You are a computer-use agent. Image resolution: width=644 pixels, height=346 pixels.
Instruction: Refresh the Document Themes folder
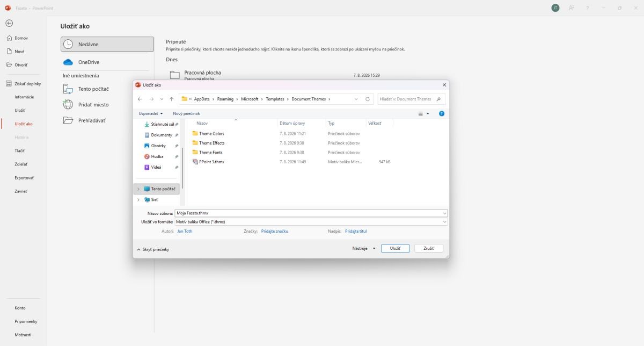[368, 99]
